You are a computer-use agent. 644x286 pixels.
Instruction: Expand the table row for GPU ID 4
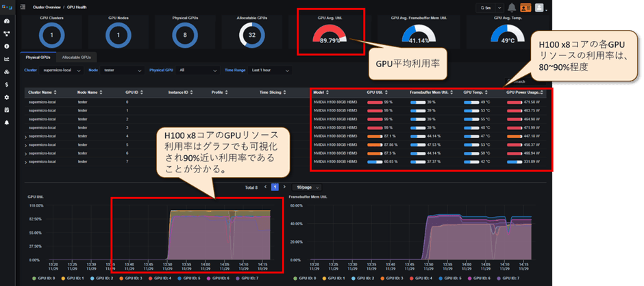pos(25,137)
